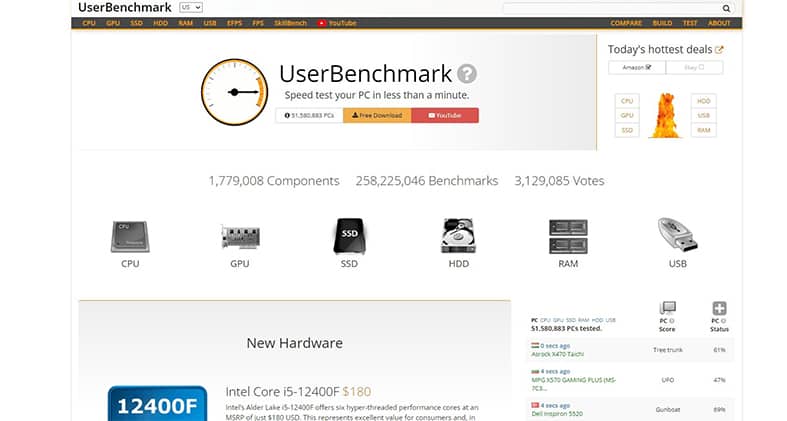Click the speedometer gauge logo
The height and width of the screenshot is (421, 787).
pyautogui.click(x=234, y=92)
